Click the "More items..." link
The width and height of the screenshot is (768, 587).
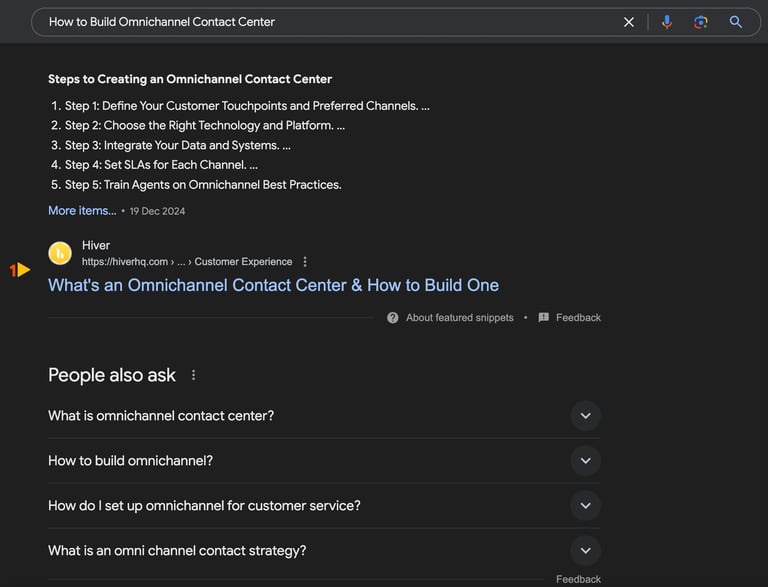82,211
